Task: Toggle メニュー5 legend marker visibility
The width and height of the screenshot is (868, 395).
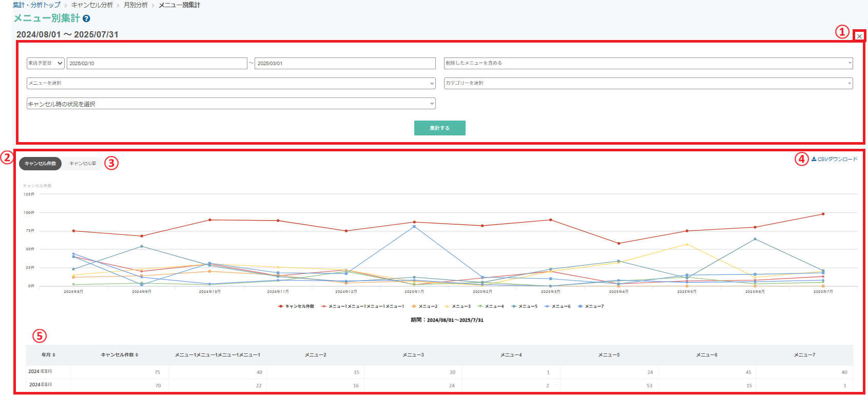Action: click(x=514, y=306)
